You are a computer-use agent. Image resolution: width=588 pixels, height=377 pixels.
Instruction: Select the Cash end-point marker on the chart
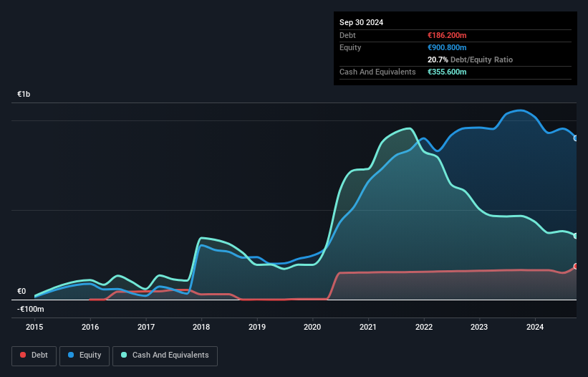(576, 236)
